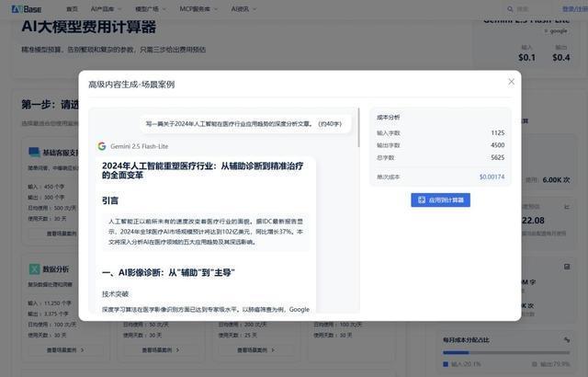The height and width of the screenshot is (377, 588).
Task: Click the 单次成本 value $0.00174
Action: (492, 177)
